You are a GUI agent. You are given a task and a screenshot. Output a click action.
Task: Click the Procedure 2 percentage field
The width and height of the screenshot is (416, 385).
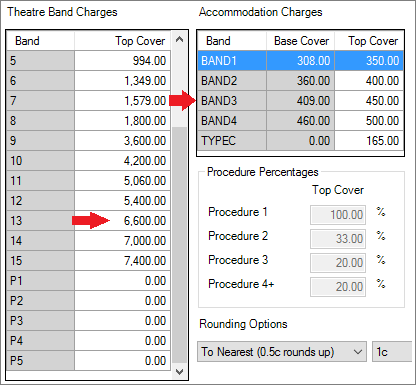(338, 239)
